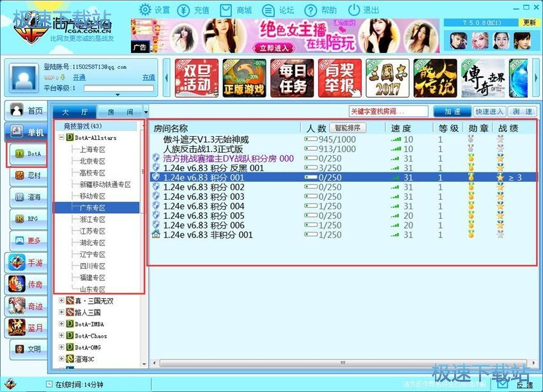Click the 退出 exit power icon

pos(353,10)
